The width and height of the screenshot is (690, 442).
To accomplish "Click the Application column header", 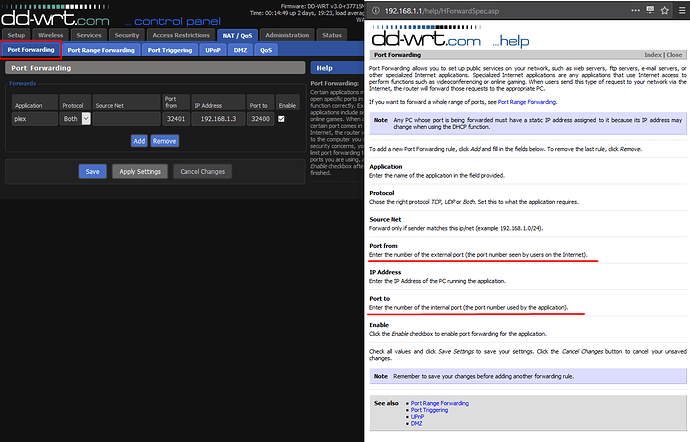I will (35, 102).
